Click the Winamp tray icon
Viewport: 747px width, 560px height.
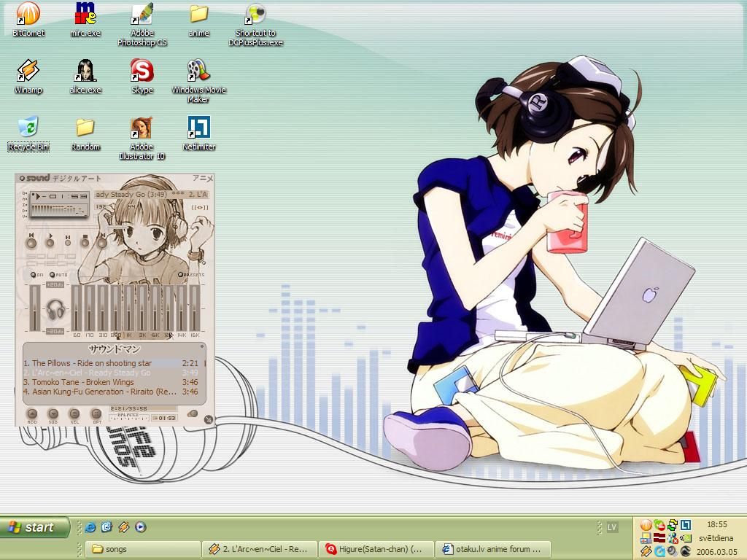[x=646, y=551]
